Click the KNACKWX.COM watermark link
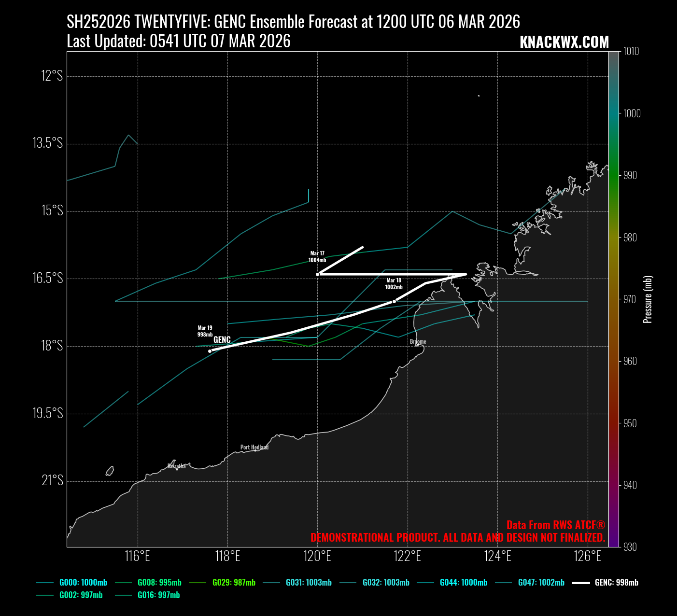This screenshot has height=616, width=677. tap(564, 42)
